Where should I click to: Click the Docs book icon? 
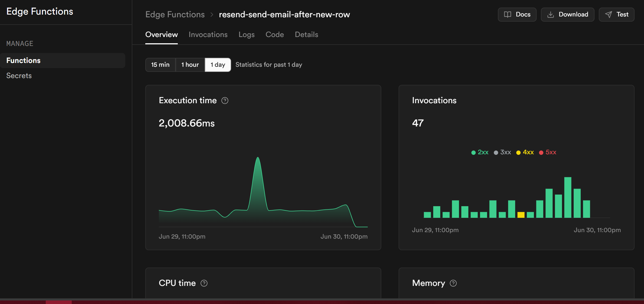pos(508,15)
